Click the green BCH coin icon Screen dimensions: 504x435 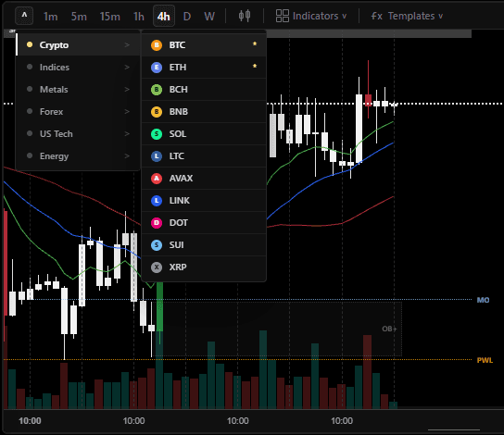point(157,90)
